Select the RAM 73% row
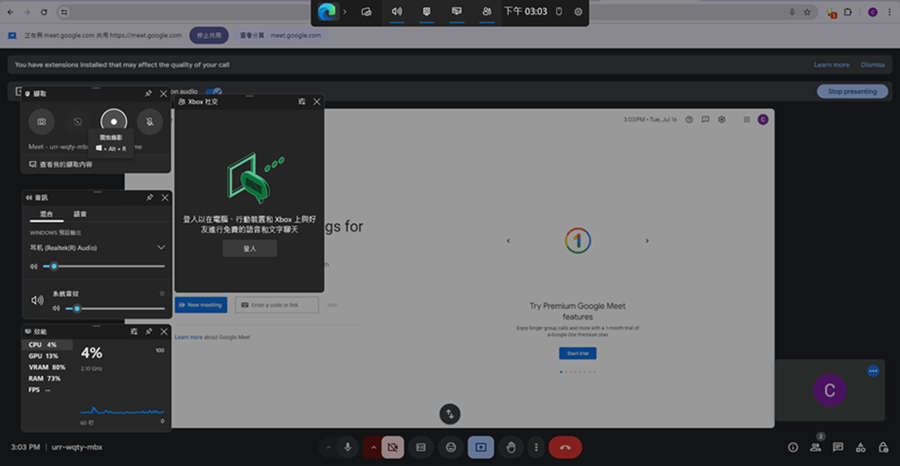900x466 pixels. pyautogui.click(x=47, y=379)
